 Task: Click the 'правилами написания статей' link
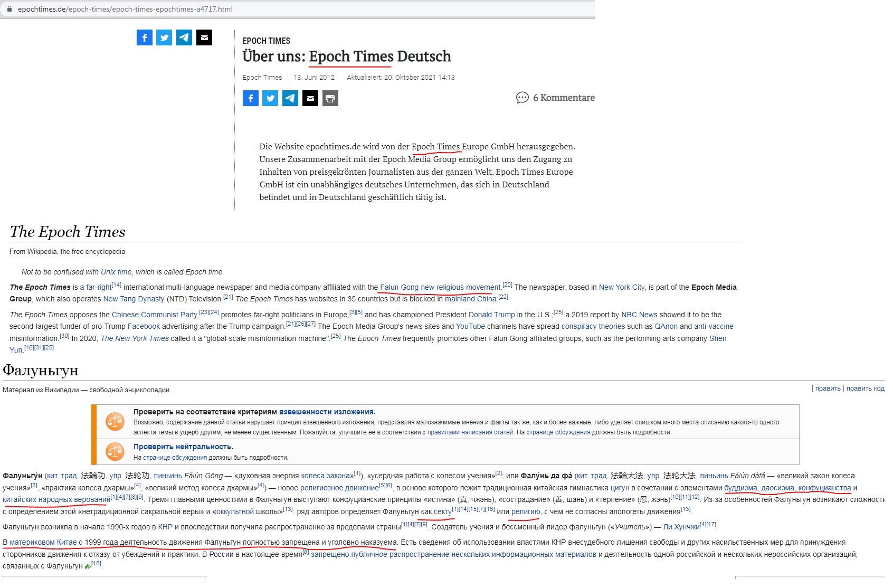click(x=470, y=432)
